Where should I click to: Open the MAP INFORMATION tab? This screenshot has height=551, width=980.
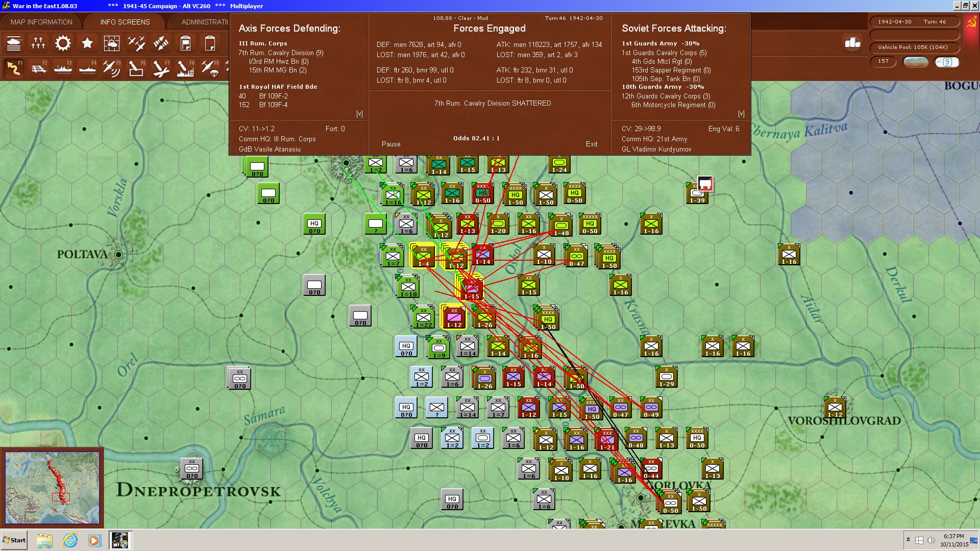coord(41,22)
